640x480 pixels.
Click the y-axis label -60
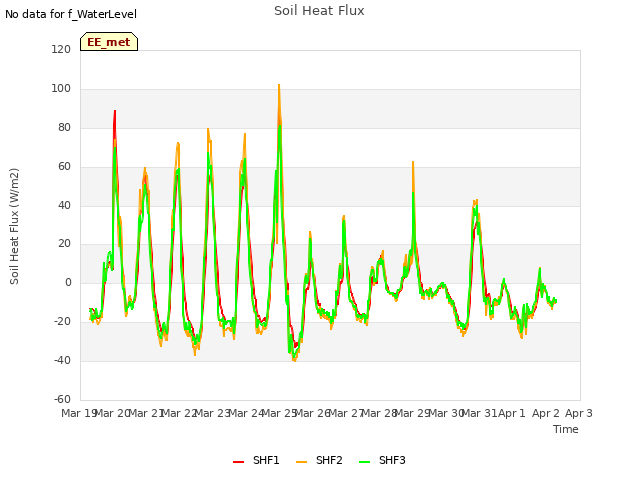[x=62, y=399]
